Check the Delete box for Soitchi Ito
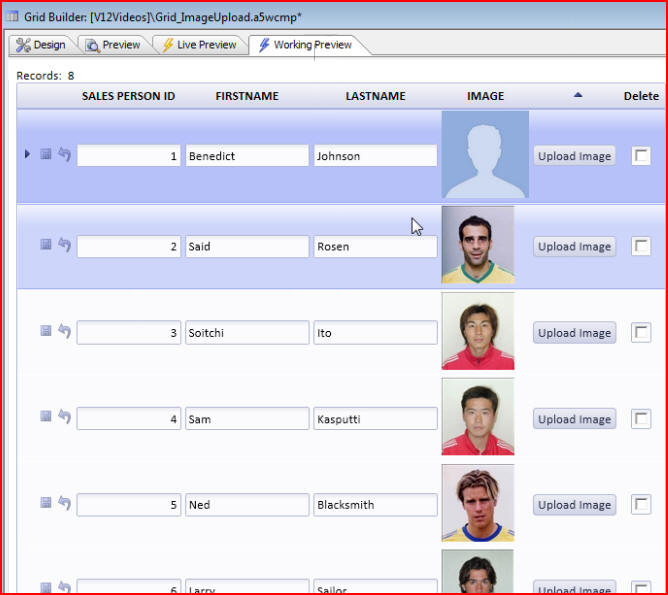The image size is (668, 595). pos(641,333)
